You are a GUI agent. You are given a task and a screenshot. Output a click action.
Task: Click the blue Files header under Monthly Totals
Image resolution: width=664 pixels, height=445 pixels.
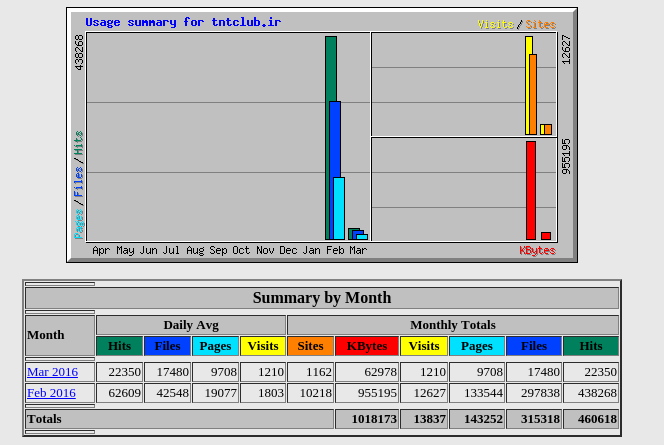coord(534,346)
